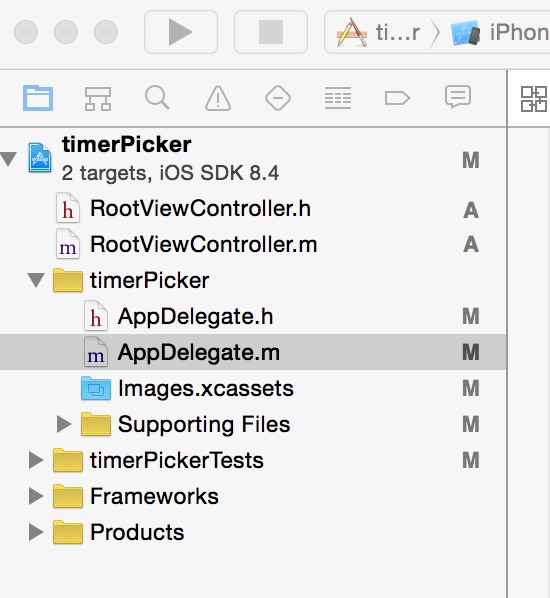
Task: Select the timerPickerTests folder
Action: point(253,460)
